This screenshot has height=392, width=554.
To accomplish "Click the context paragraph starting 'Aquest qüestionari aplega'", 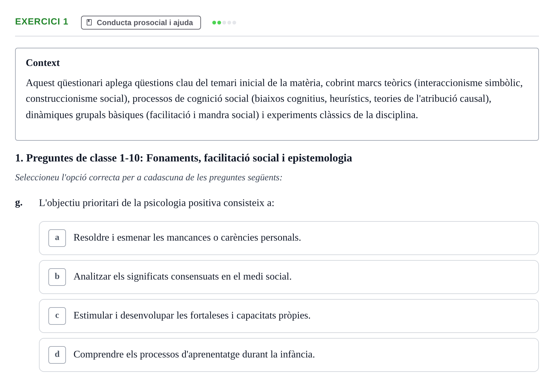I will coord(274,99).
